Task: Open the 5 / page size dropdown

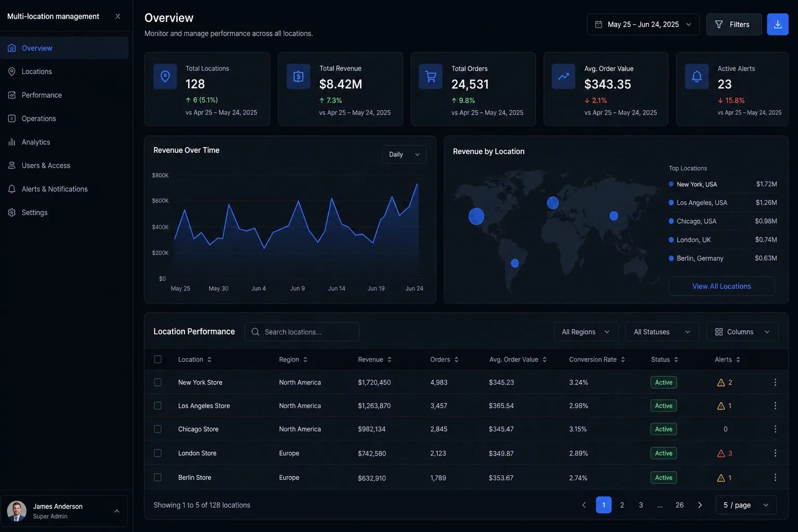Action: 746,505
